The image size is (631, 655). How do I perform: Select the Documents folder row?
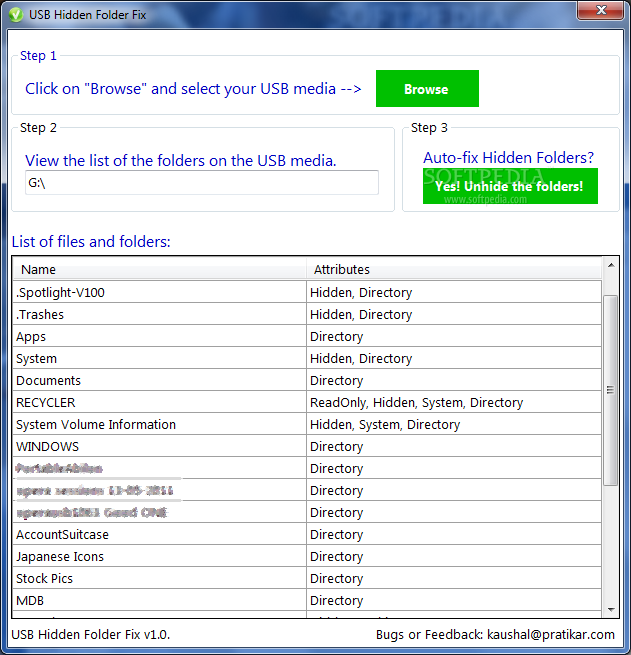coord(307,381)
